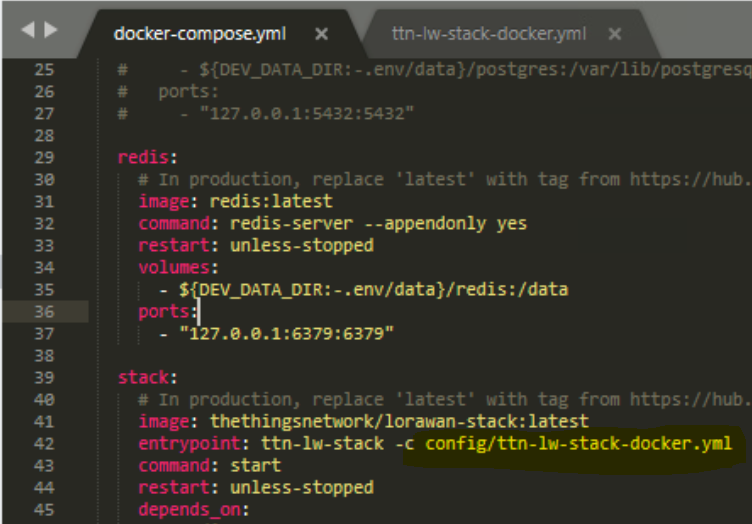Go to next tab with right arrow

tap(50, 30)
